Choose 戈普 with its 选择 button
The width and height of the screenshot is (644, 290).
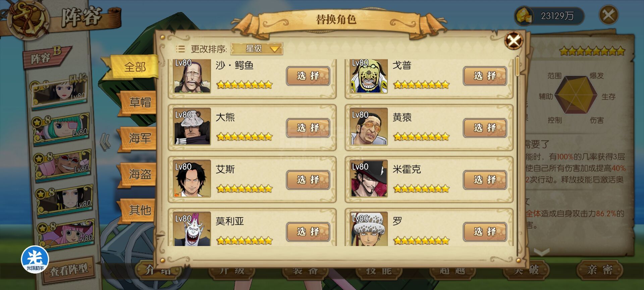(485, 76)
